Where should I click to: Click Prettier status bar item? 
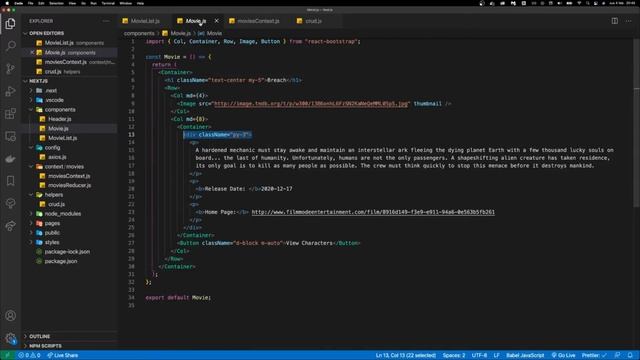click(594, 356)
